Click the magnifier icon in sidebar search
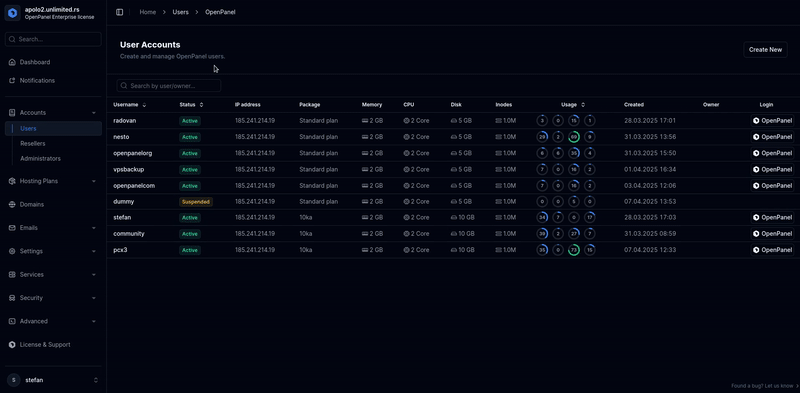 click(12, 39)
